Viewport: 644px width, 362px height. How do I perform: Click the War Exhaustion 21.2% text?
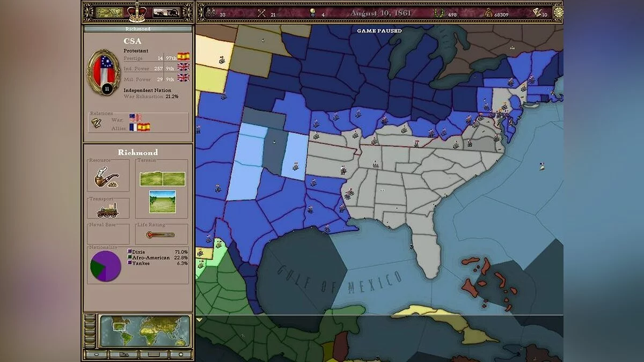(151, 97)
